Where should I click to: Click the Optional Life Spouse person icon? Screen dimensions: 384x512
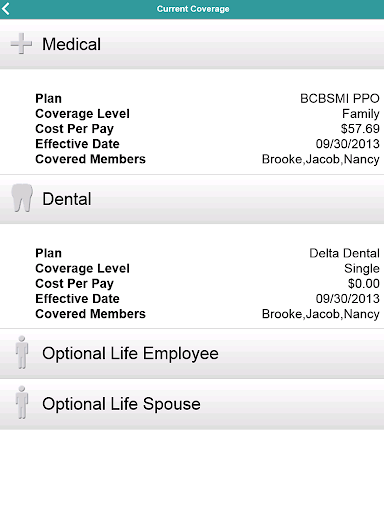point(22,402)
